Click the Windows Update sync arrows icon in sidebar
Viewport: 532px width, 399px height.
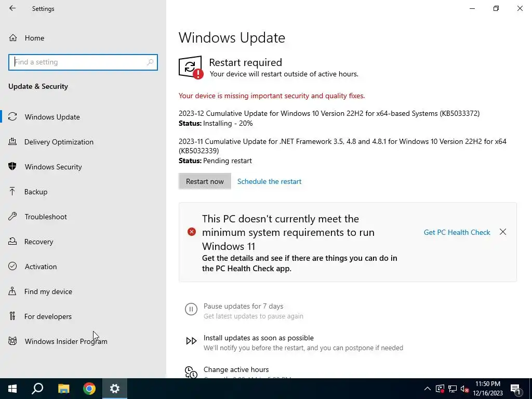click(12, 117)
